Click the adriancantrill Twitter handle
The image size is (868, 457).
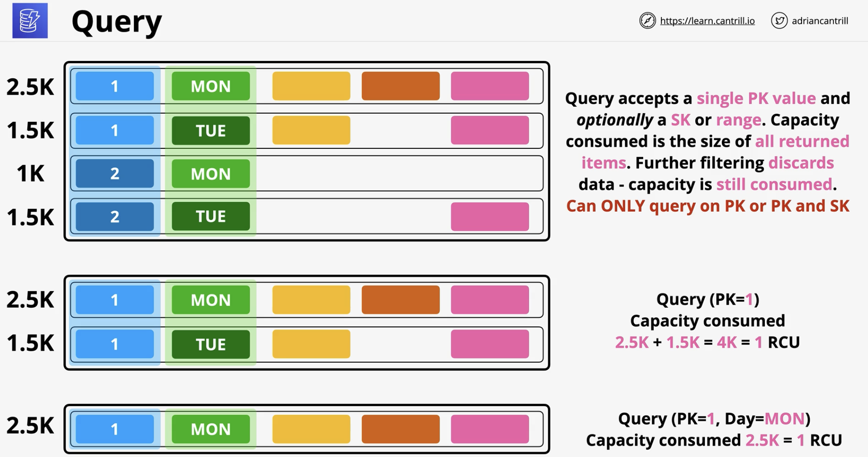[x=820, y=20]
